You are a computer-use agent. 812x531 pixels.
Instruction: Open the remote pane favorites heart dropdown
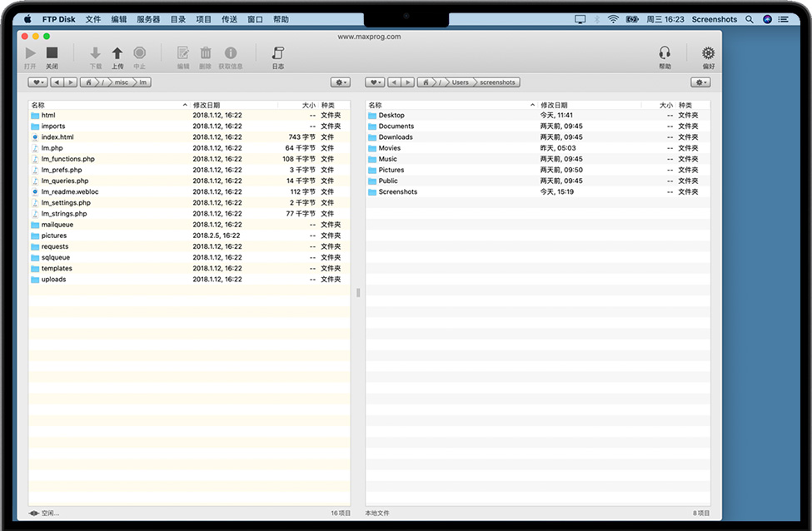tap(37, 82)
